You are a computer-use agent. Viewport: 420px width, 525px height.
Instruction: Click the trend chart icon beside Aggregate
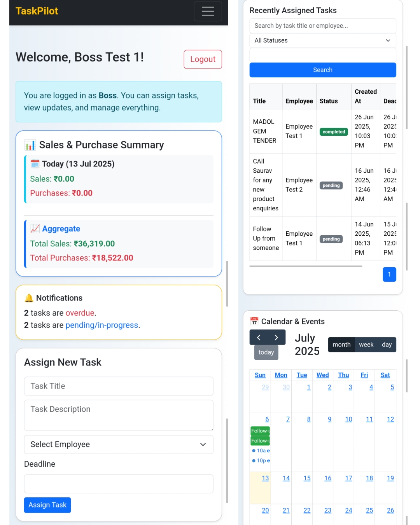coord(35,229)
